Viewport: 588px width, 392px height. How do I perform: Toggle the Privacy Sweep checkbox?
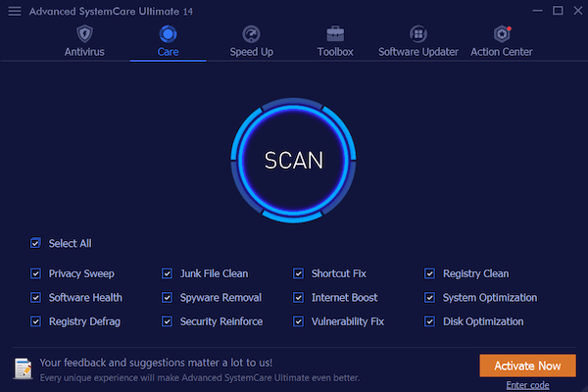36,273
